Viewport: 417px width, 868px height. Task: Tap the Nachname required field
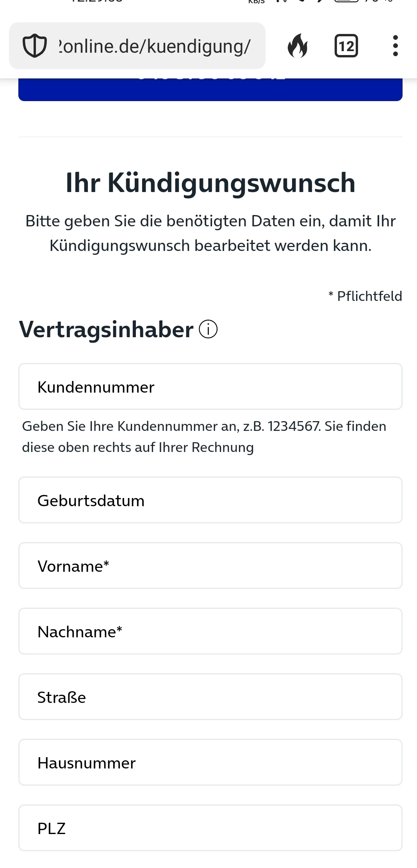pyautogui.click(x=210, y=631)
